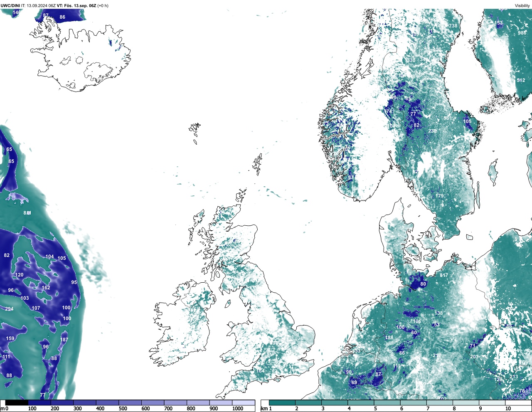This screenshot has width=532, height=412.
Task: Click the black 0–100 m legend color segment
Action: click(17, 402)
